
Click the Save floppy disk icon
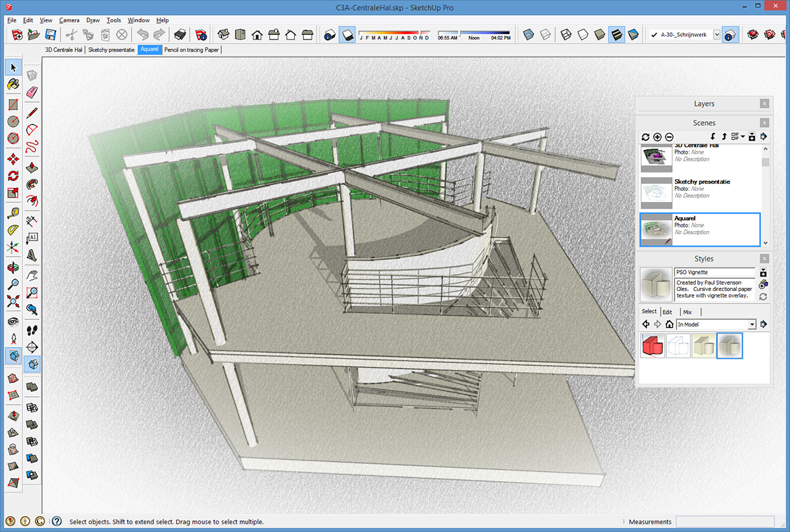pos(50,35)
